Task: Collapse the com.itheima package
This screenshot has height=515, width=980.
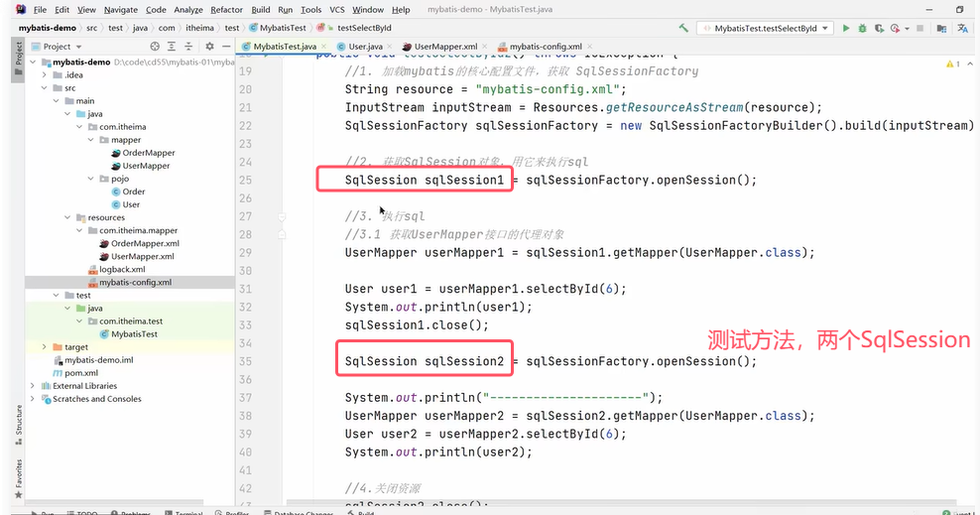Action: (x=79, y=127)
